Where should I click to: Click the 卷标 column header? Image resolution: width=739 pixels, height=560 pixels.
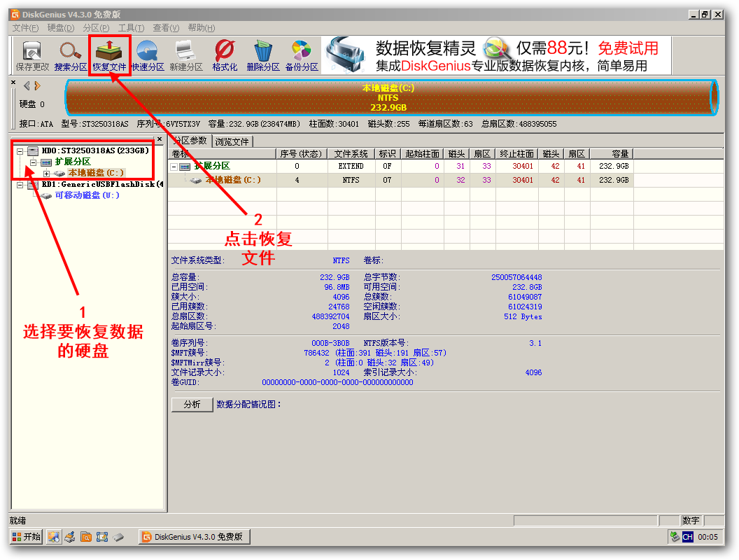(223, 154)
